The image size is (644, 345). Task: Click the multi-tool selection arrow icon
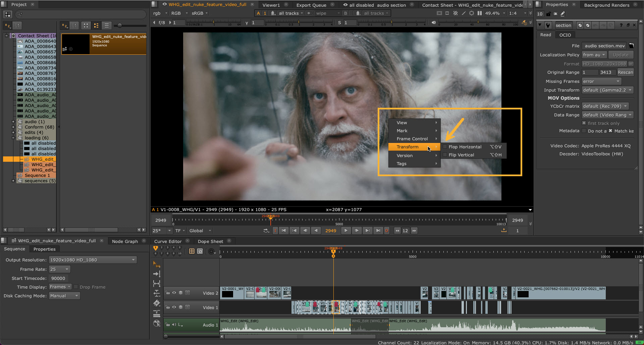pos(157,264)
